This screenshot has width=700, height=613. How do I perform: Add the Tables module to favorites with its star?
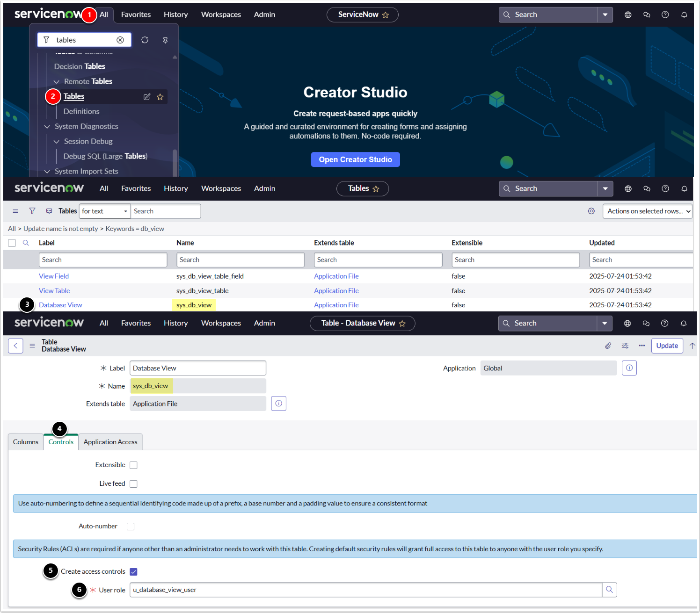160,97
